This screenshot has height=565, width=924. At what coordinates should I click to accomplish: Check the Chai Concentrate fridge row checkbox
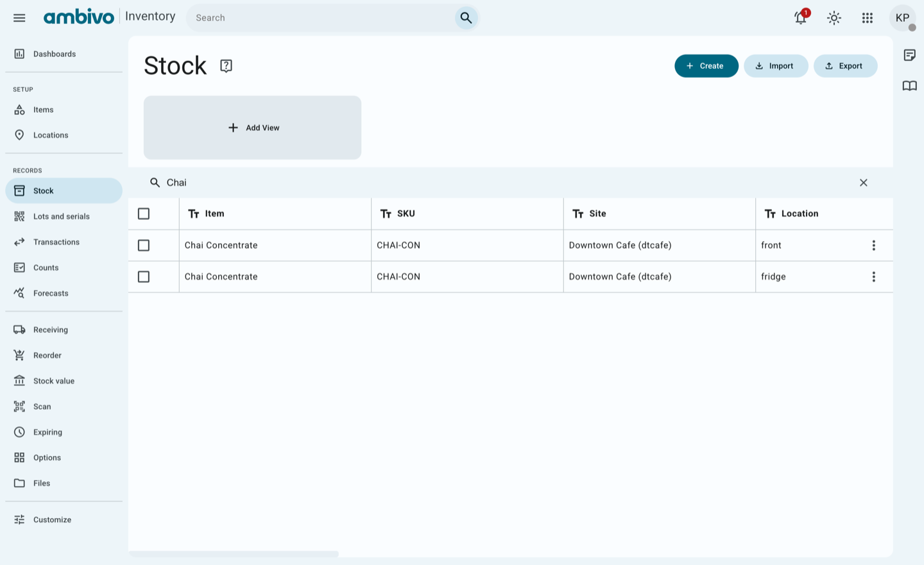144,277
